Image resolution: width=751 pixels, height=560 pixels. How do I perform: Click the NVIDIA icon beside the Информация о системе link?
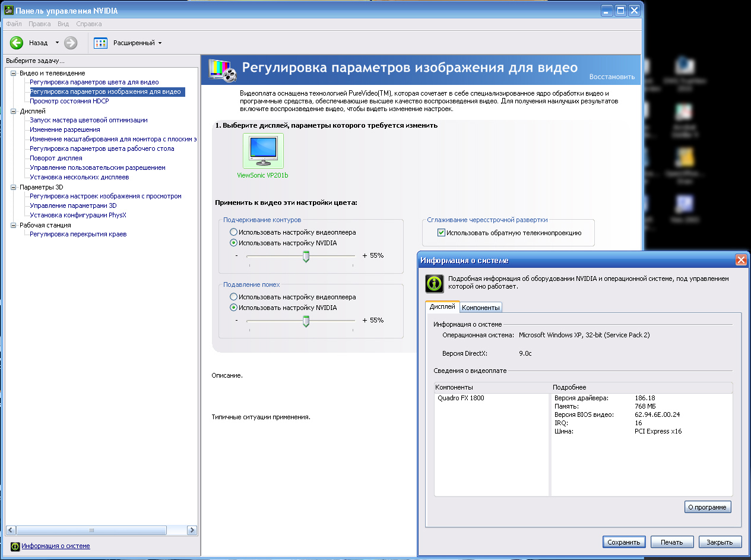tap(15, 546)
